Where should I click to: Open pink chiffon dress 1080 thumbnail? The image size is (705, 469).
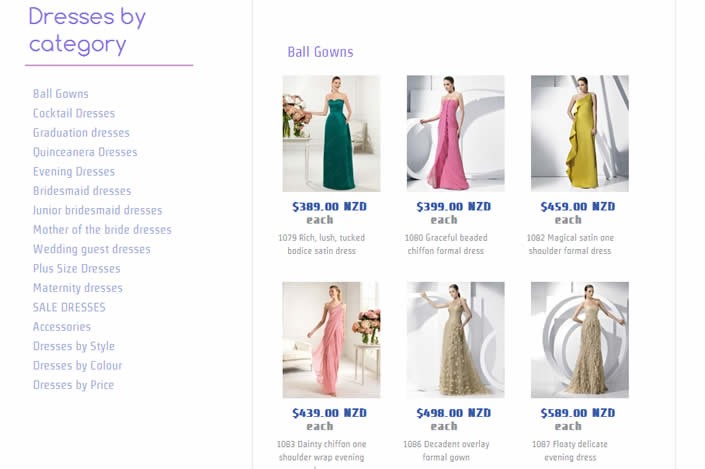(x=455, y=134)
